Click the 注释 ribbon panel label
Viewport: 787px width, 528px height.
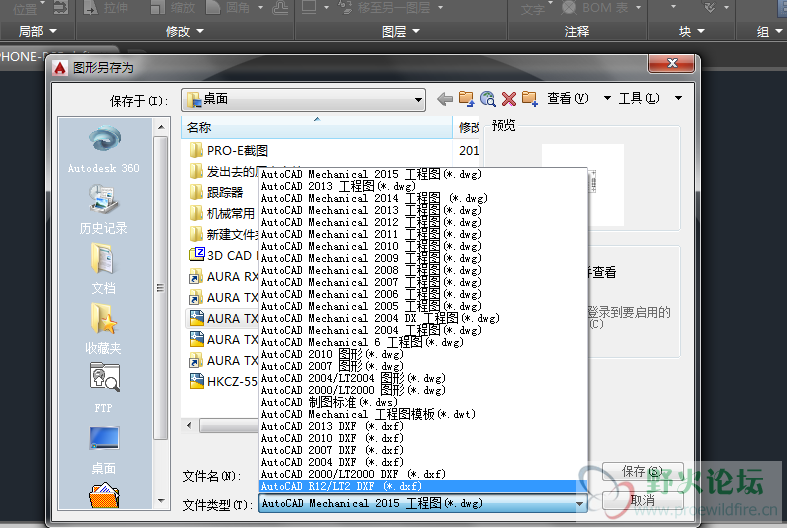(577, 31)
